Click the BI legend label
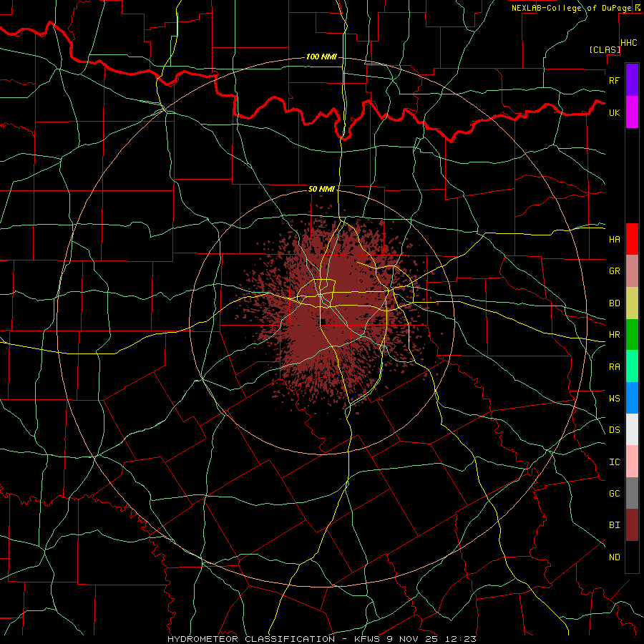Screen dimensions: 644x644 pos(615,525)
